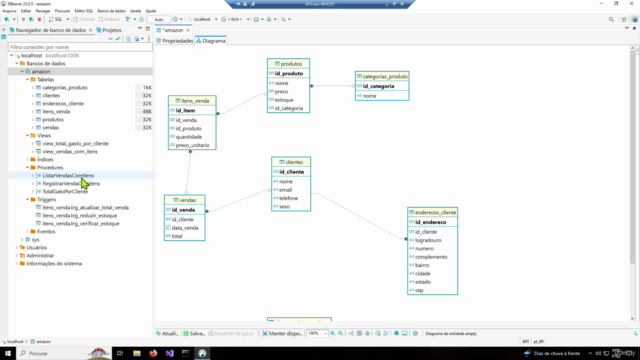Close the amazon editor tab
640x360 pixels.
coord(188,30)
